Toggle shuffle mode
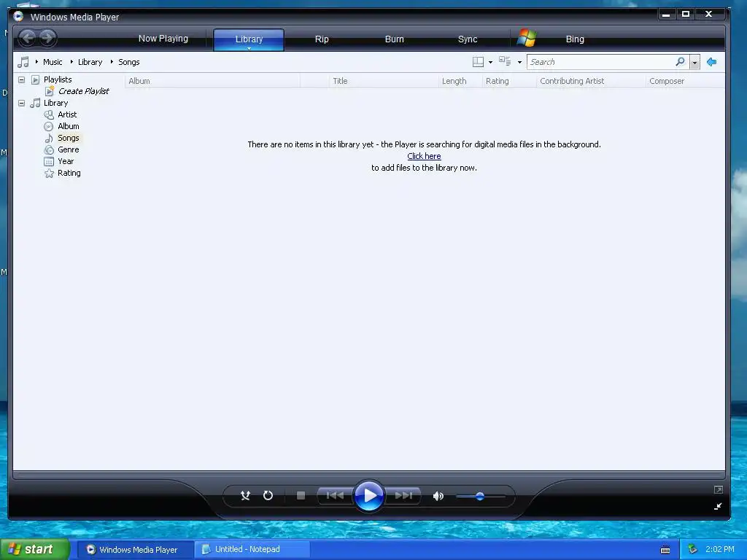The width and height of the screenshot is (747, 560). coord(245,496)
